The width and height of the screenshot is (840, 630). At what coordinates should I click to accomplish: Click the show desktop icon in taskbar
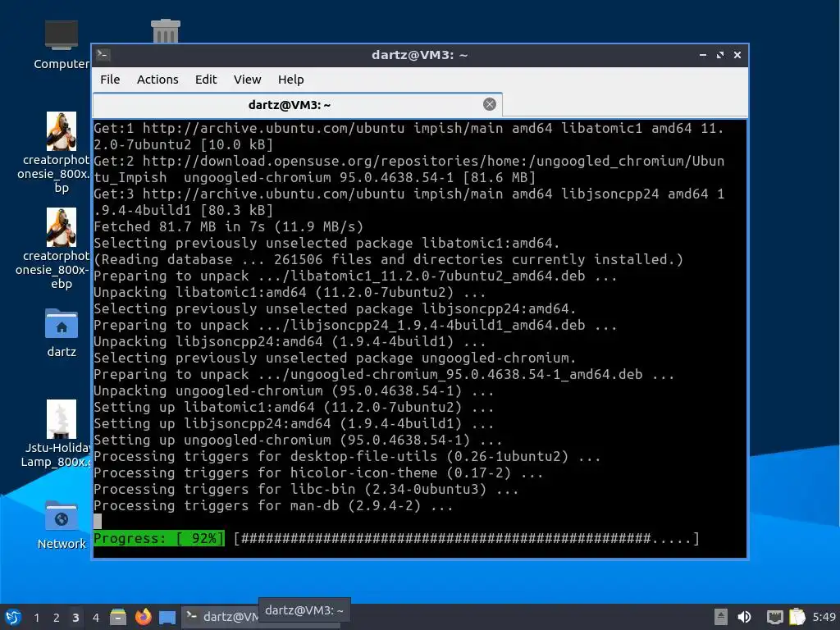pos(167,618)
